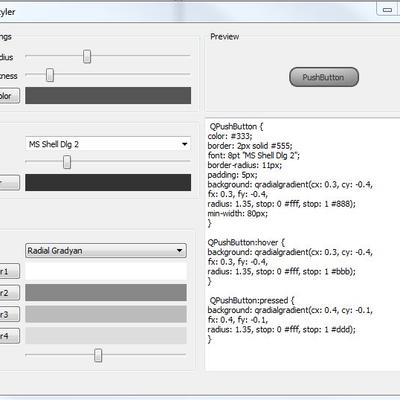
Task: Click the 'color: #333;' stylesheet line
Action: coord(230,136)
